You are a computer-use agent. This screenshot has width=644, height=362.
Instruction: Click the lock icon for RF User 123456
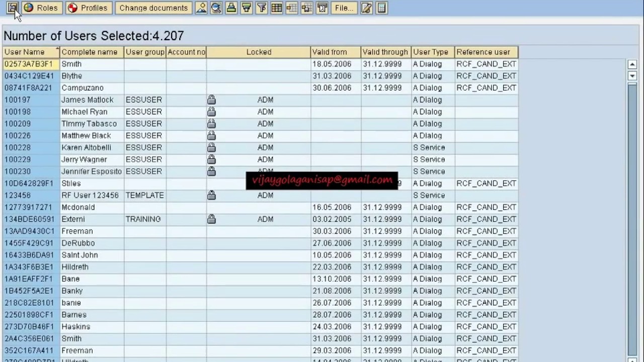(211, 195)
